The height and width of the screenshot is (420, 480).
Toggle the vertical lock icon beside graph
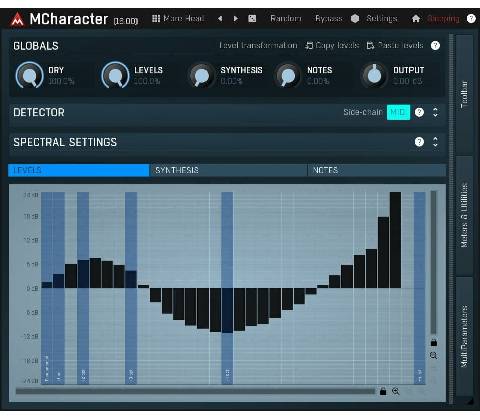coord(433,342)
